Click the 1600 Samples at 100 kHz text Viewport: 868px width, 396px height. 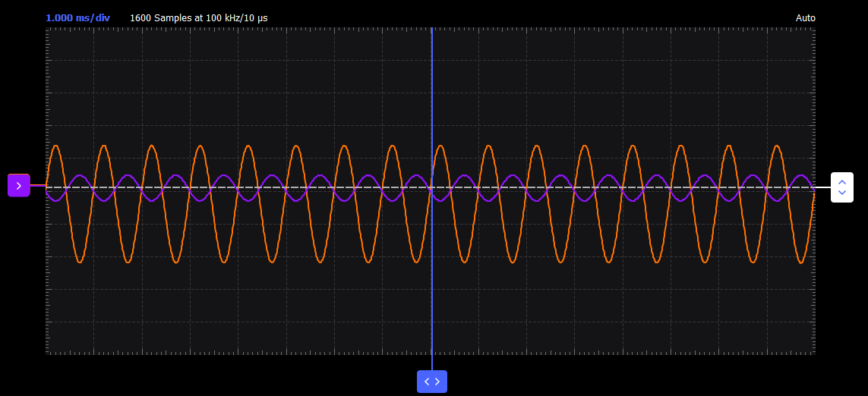coord(199,17)
